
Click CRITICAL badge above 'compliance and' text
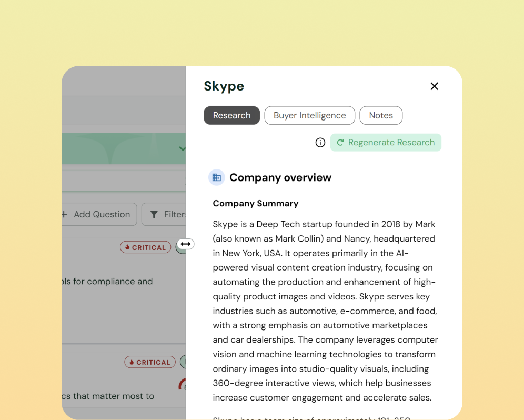[145, 247]
